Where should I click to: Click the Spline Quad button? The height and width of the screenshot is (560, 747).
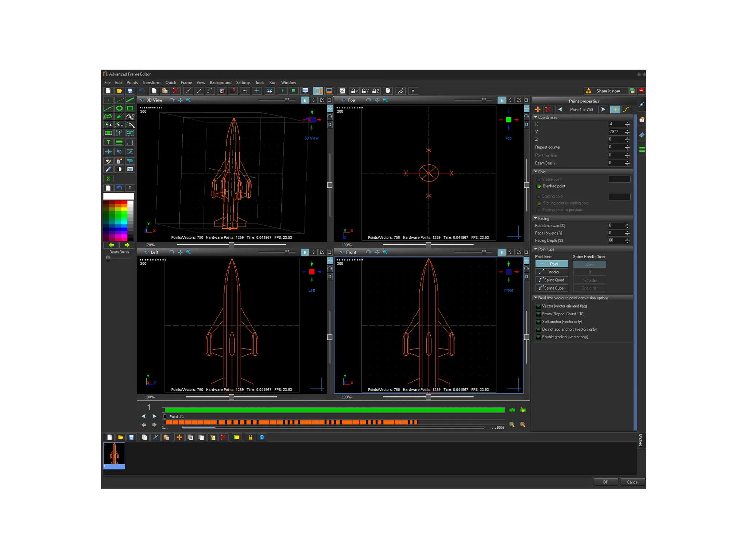coord(551,280)
